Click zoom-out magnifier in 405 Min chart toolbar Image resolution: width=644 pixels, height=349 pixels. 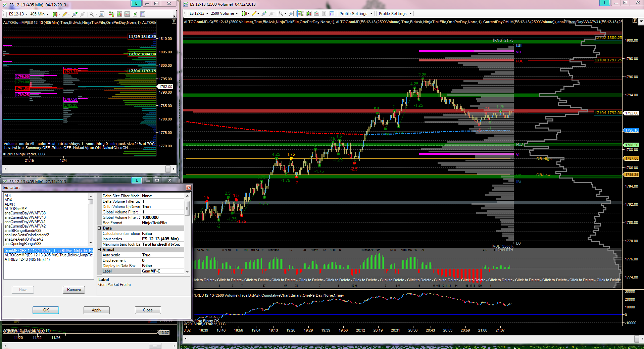(x=83, y=14)
